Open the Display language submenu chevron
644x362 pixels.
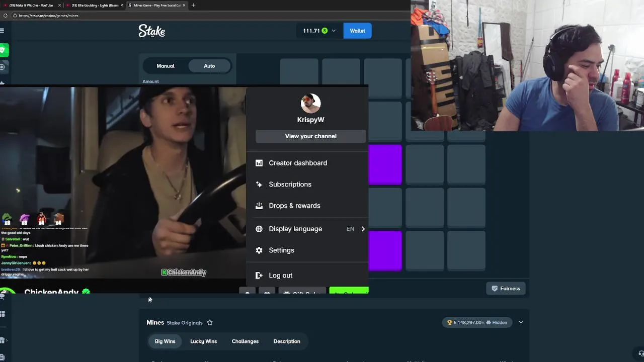[363, 229]
